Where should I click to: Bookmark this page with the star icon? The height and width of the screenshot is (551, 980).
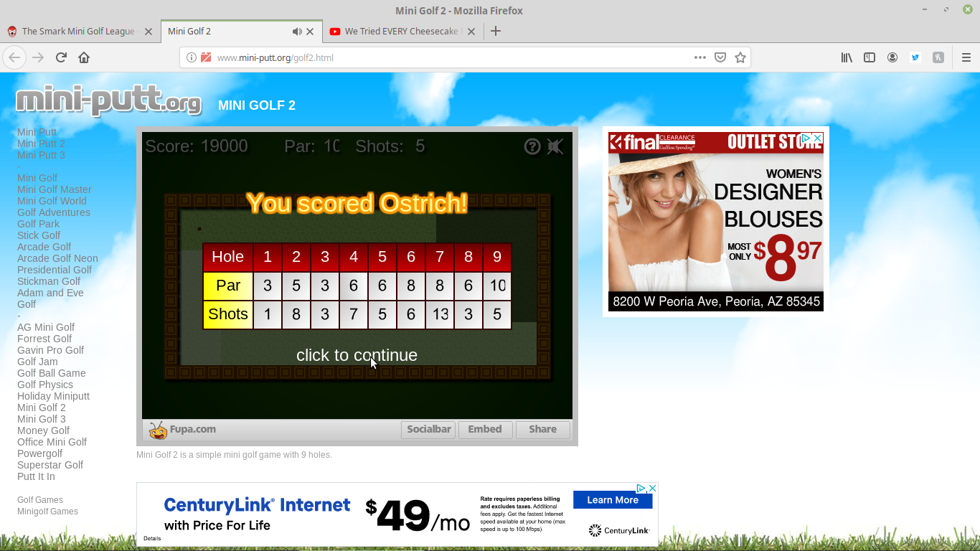pos(740,57)
